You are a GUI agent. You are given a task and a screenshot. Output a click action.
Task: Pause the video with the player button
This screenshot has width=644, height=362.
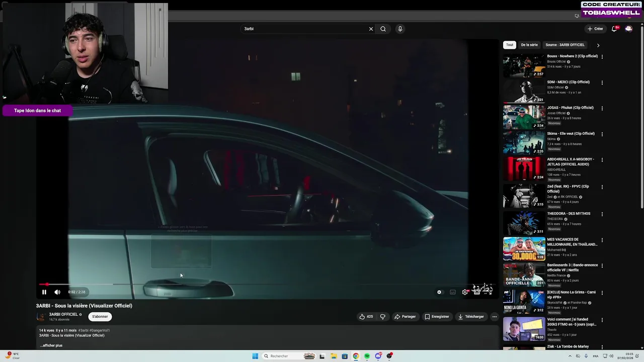click(44, 292)
